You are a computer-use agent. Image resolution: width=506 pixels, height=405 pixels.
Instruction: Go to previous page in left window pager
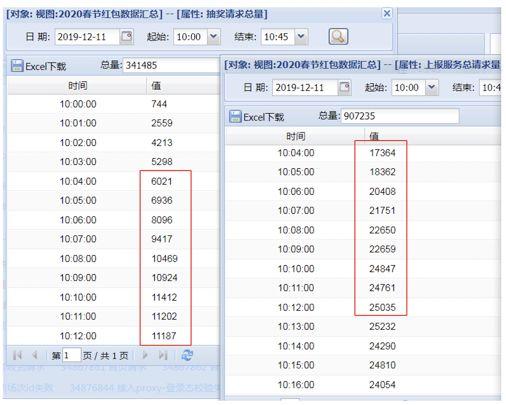35,355
